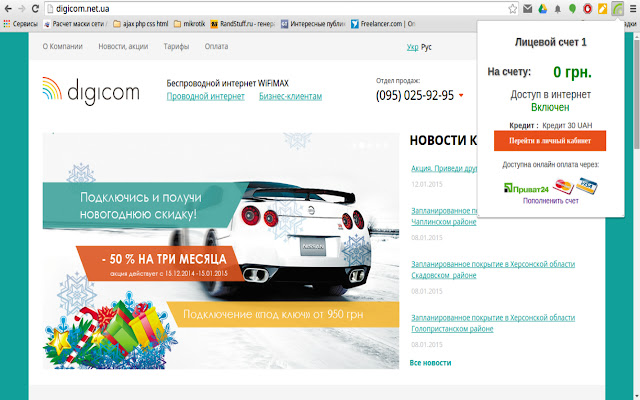Open the ajax php css html bookmark folder
The height and width of the screenshot is (400, 640).
[141, 24]
